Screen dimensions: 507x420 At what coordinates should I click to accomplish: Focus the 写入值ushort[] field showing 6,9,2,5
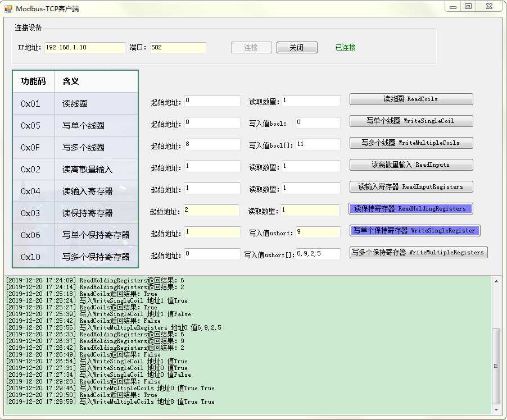coord(318,254)
